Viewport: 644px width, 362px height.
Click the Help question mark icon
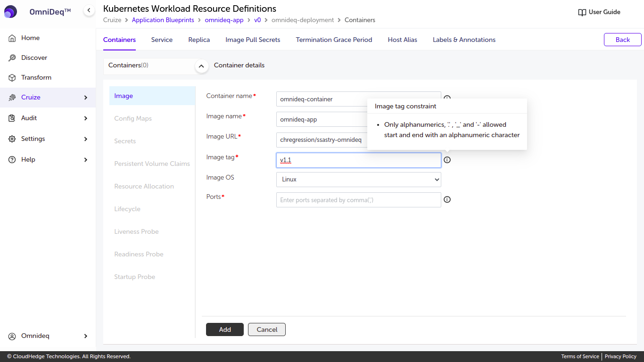point(12,159)
